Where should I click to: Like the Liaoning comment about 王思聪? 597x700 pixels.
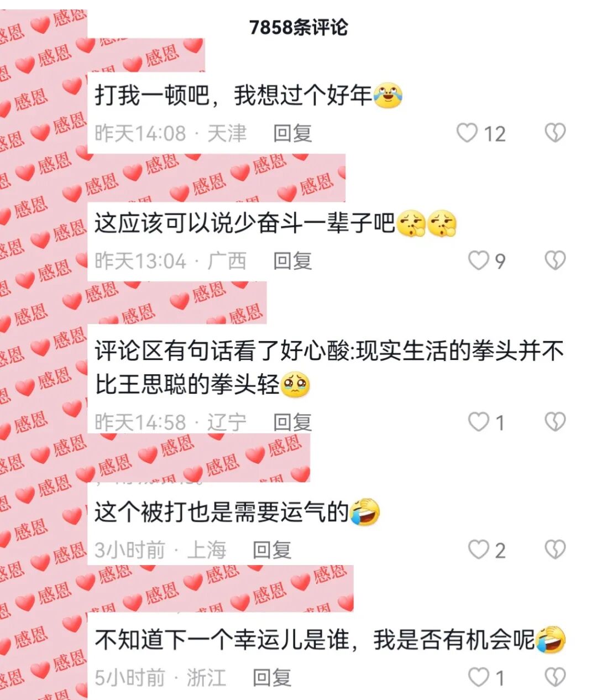click(478, 422)
